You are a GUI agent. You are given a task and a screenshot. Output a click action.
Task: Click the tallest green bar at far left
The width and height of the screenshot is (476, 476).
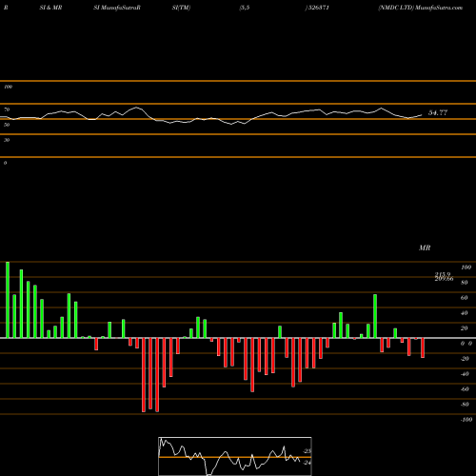pyautogui.click(x=8, y=300)
